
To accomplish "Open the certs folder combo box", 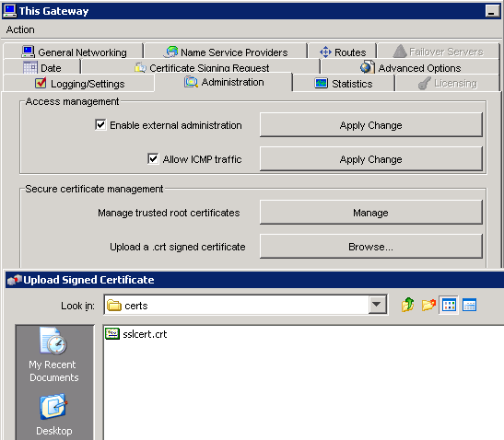I will [246, 305].
